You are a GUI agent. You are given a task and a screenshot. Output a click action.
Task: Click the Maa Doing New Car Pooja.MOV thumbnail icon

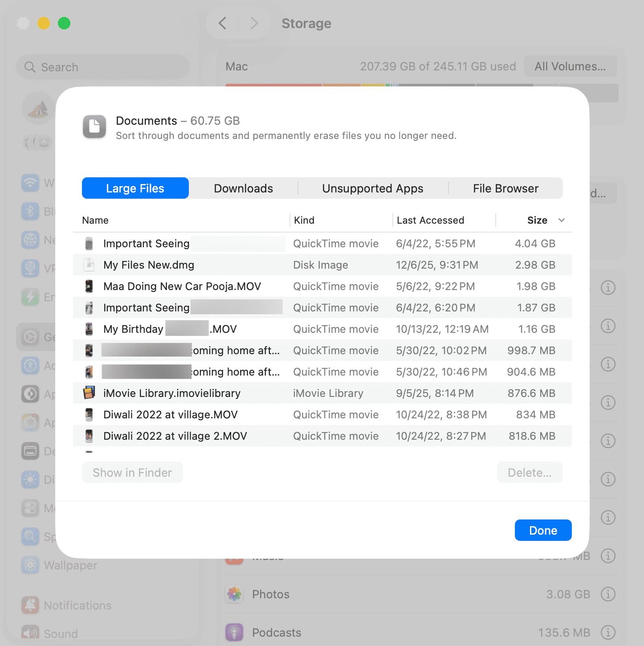pos(89,286)
